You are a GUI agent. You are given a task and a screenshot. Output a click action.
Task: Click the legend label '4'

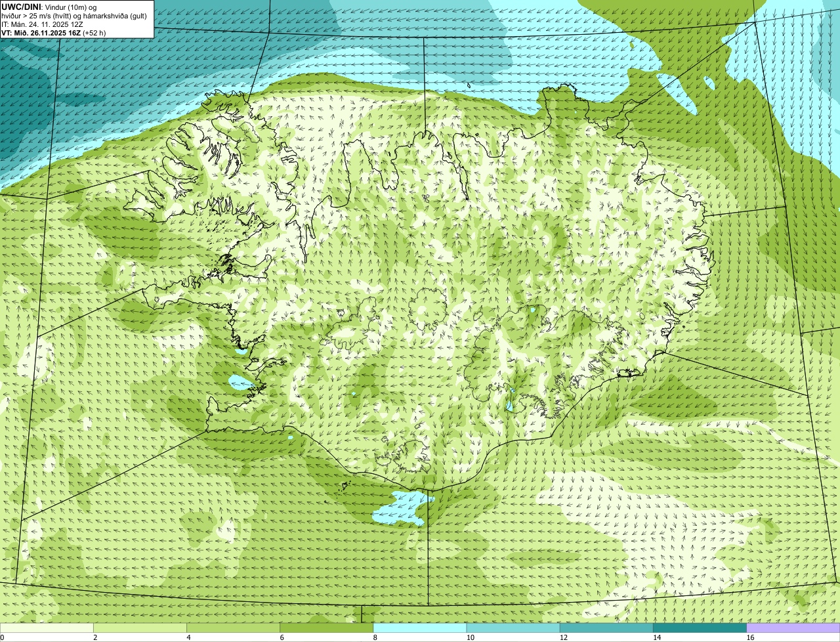189,637
